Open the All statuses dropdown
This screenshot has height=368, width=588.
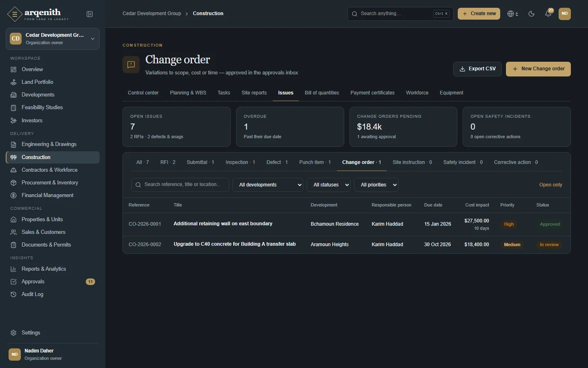[329, 185]
